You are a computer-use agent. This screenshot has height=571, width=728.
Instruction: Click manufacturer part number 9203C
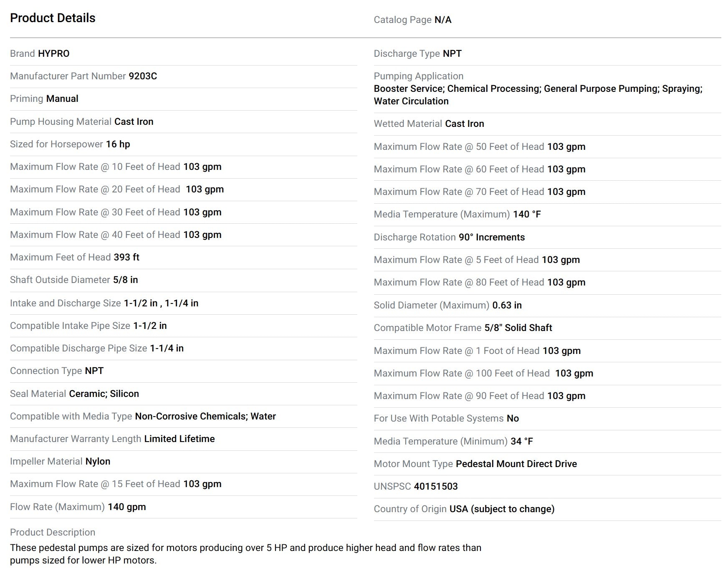(143, 76)
